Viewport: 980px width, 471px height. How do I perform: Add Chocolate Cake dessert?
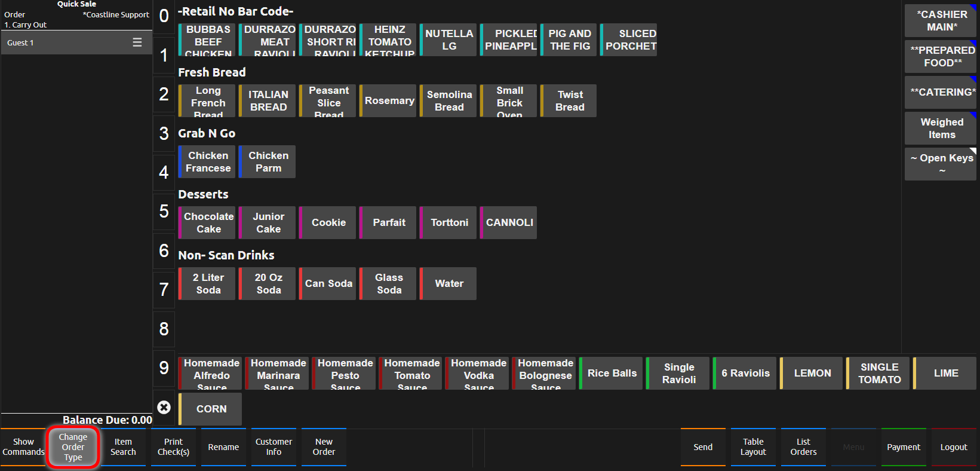(207, 222)
